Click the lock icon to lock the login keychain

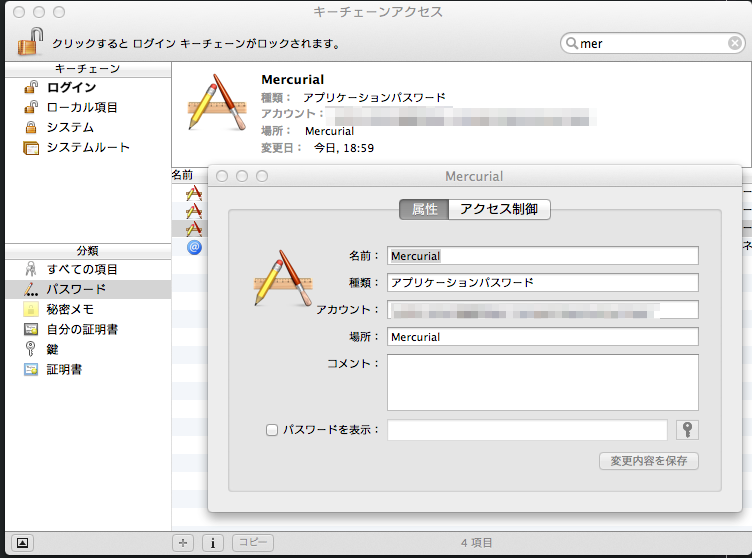click(x=30, y=42)
